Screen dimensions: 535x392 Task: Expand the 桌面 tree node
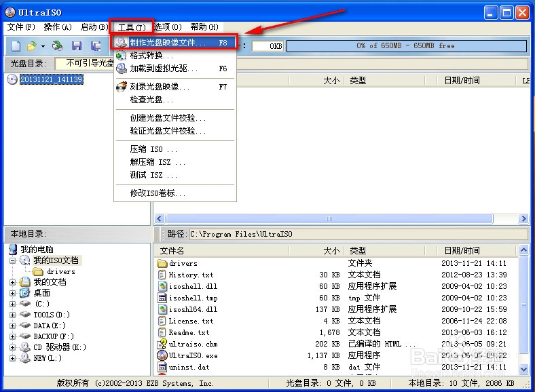12,293
